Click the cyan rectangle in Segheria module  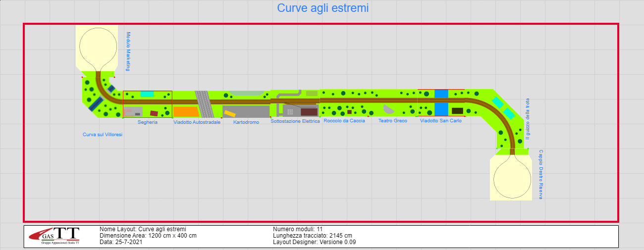[147, 94]
